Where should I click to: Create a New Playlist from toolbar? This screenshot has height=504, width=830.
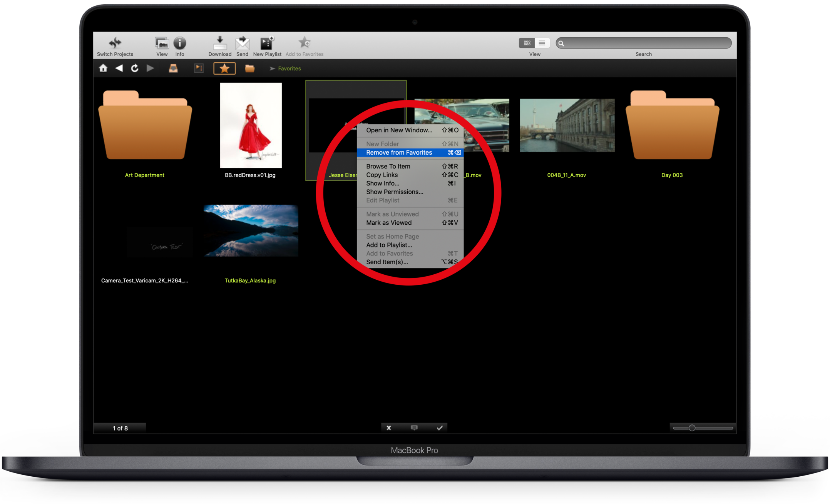267,43
